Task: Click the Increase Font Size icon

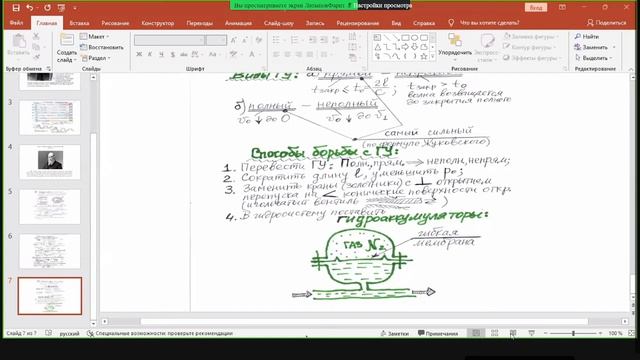Action: coord(233,40)
